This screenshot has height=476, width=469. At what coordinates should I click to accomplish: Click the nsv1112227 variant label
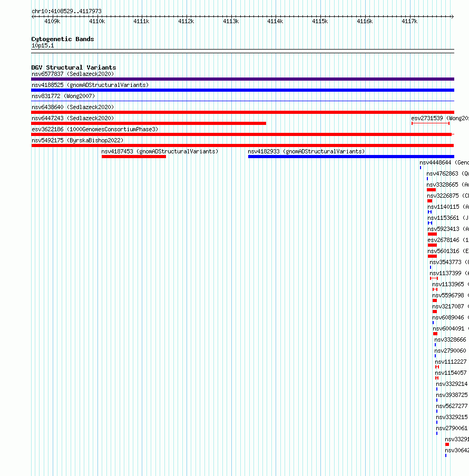[451, 362]
